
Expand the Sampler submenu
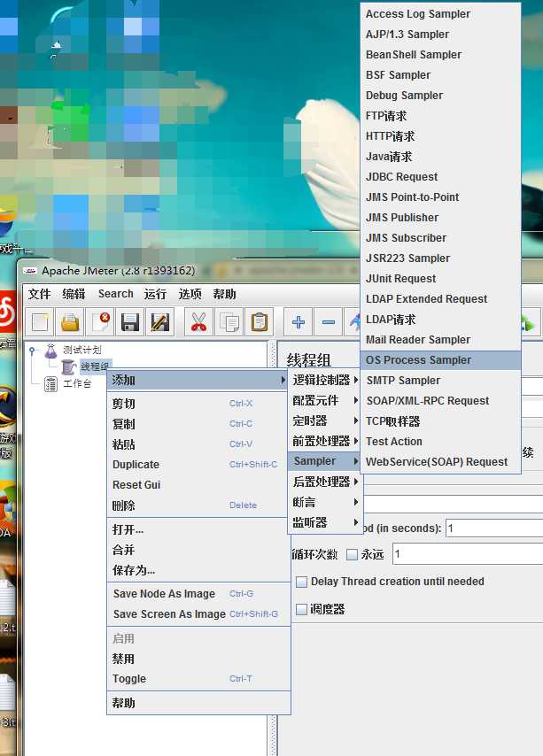pyautogui.click(x=324, y=461)
